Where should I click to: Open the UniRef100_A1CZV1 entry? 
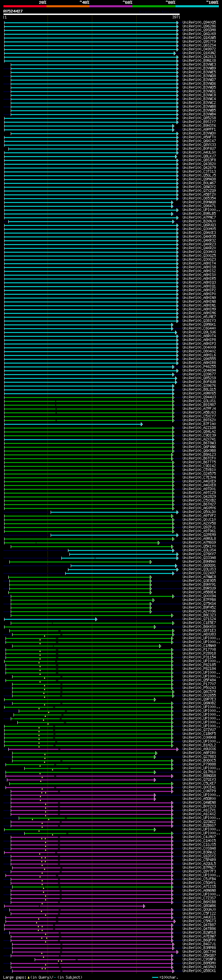pos(199,810)
